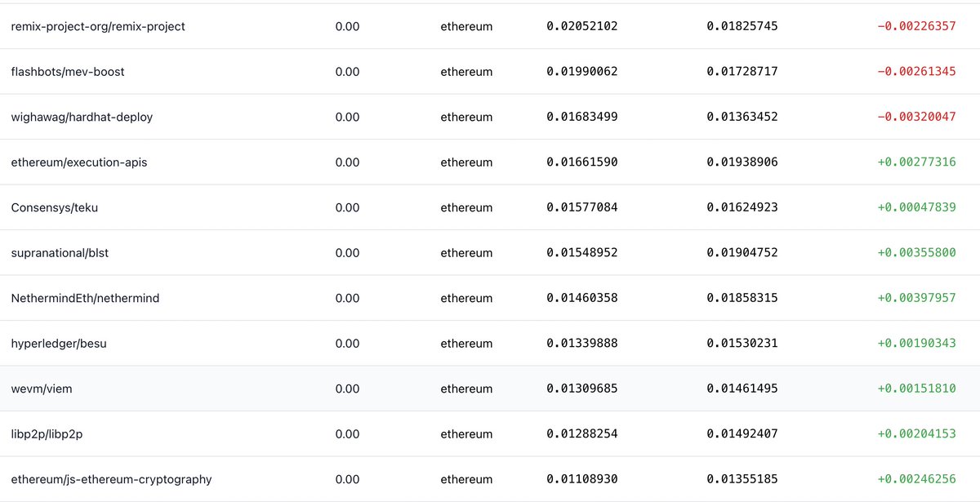Screen dimensions: 980x502
Task: Click value 0.01363452 for hardhat-deploy
Action: pyautogui.click(x=742, y=117)
